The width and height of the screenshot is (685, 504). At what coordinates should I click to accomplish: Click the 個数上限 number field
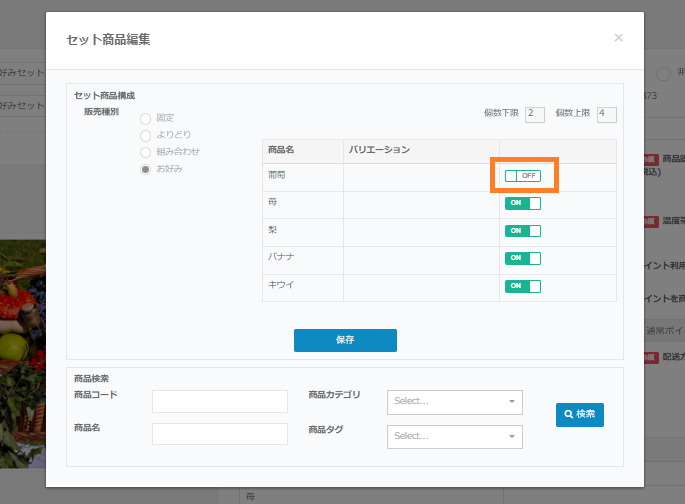pyautogui.click(x=606, y=114)
